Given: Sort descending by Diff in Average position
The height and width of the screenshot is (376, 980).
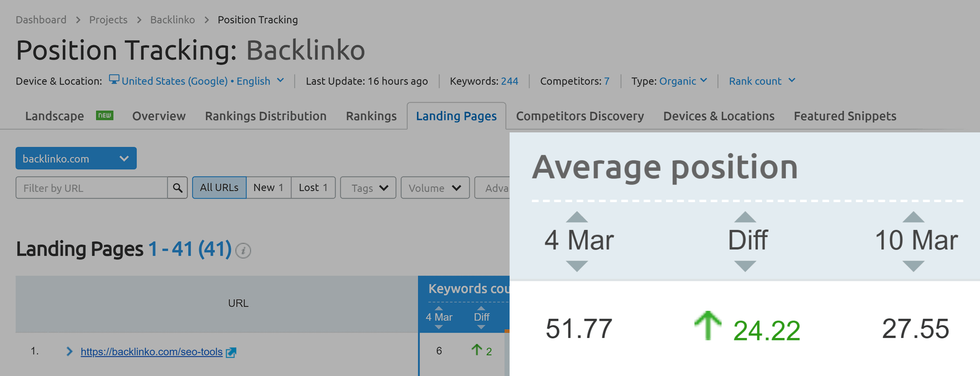Looking at the screenshot, I should 745,266.
